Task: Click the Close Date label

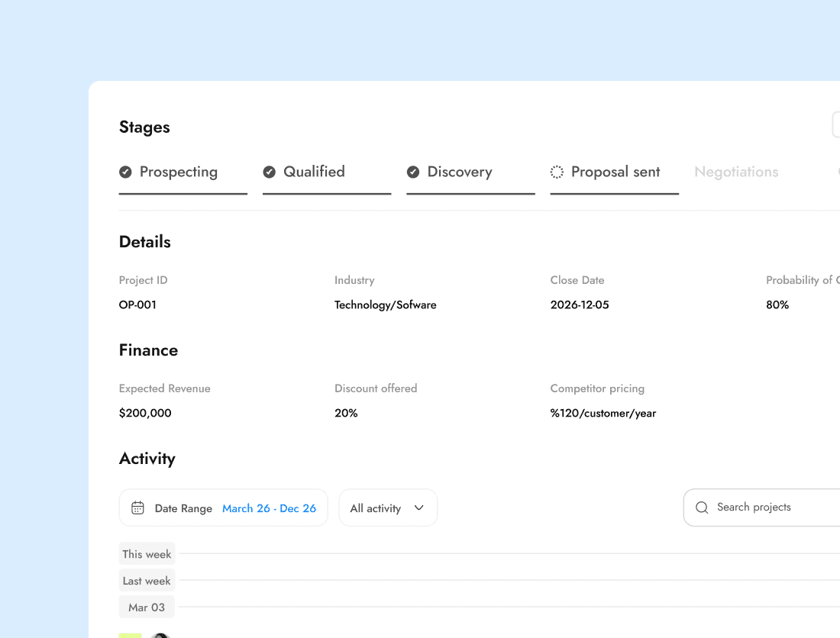Action: tap(577, 280)
